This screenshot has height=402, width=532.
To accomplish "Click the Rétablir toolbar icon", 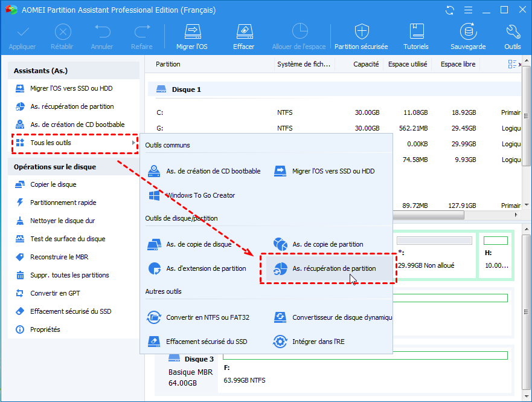I will click(x=63, y=32).
